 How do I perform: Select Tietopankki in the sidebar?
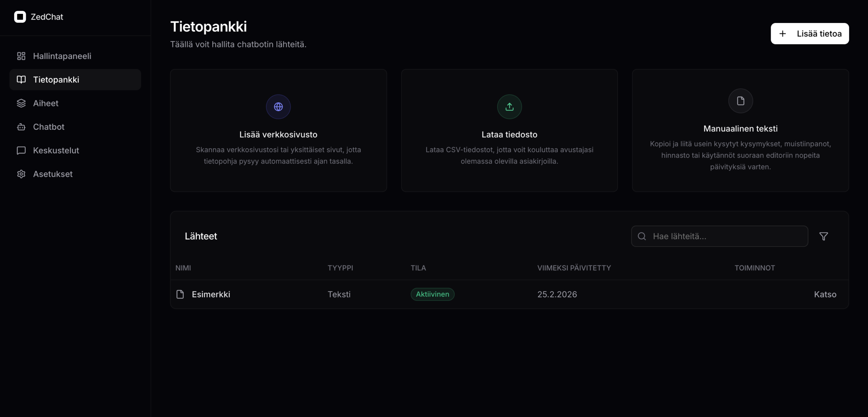[x=56, y=80]
